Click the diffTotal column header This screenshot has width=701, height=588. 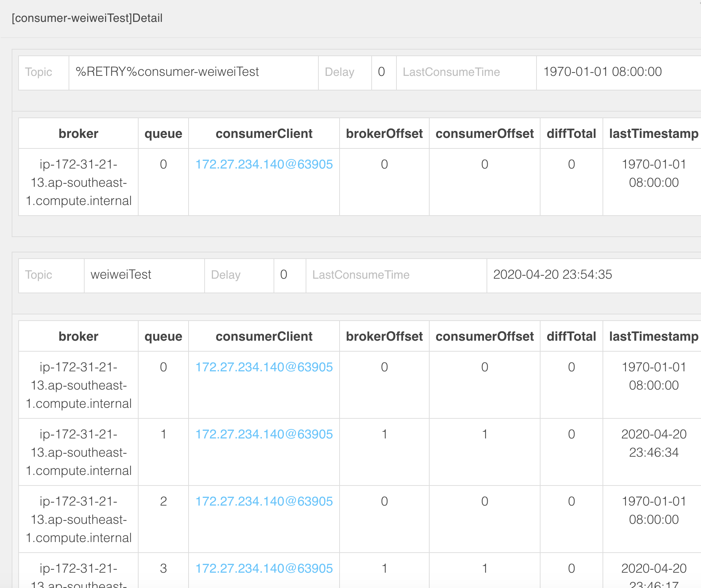pyautogui.click(x=571, y=336)
